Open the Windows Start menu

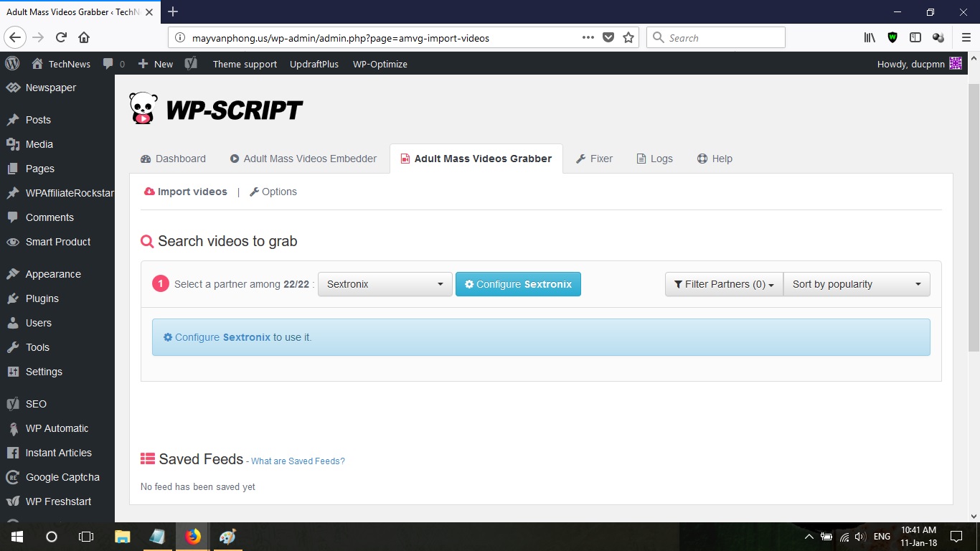point(17,537)
